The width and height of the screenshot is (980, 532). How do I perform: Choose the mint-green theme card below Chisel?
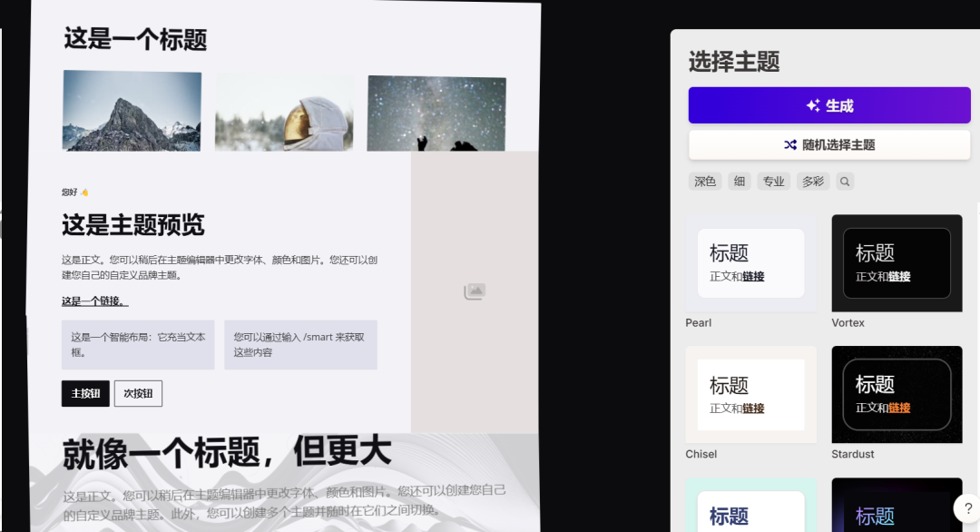point(751,505)
